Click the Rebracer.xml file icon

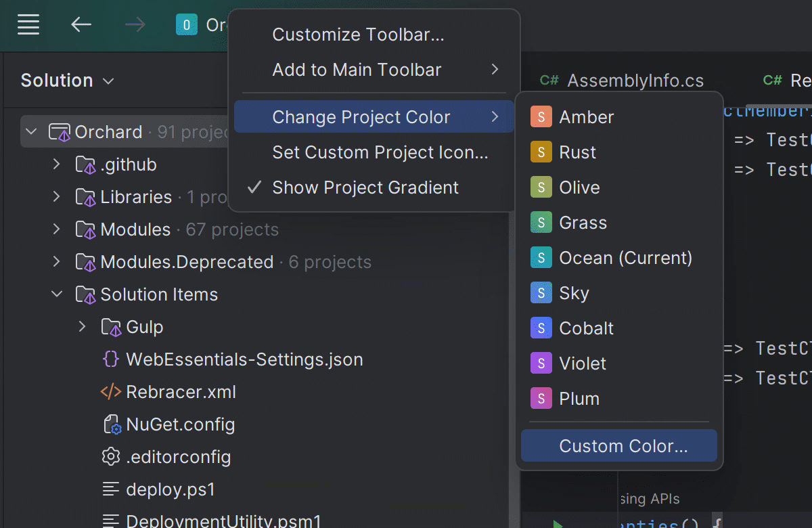(x=110, y=392)
